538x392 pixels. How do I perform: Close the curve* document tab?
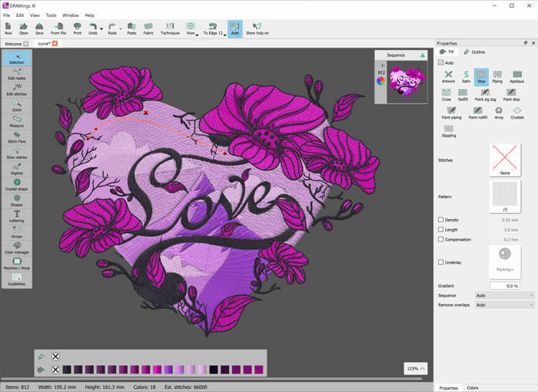pyautogui.click(x=55, y=43)
